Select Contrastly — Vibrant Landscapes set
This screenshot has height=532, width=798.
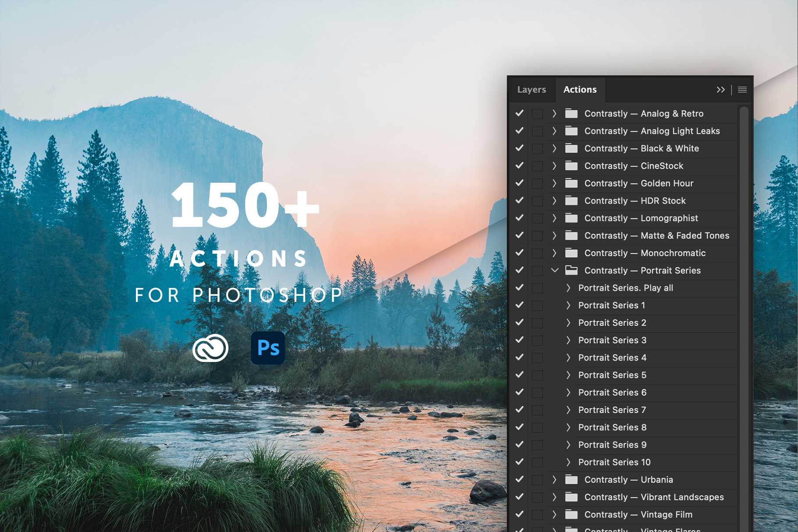tap(654, 497)
